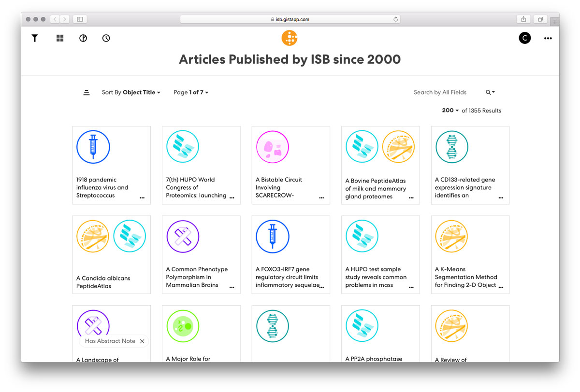Viewport: 580px width, 392px height.
Task: Click orange network icon on K-Means card
Action: 452,237
